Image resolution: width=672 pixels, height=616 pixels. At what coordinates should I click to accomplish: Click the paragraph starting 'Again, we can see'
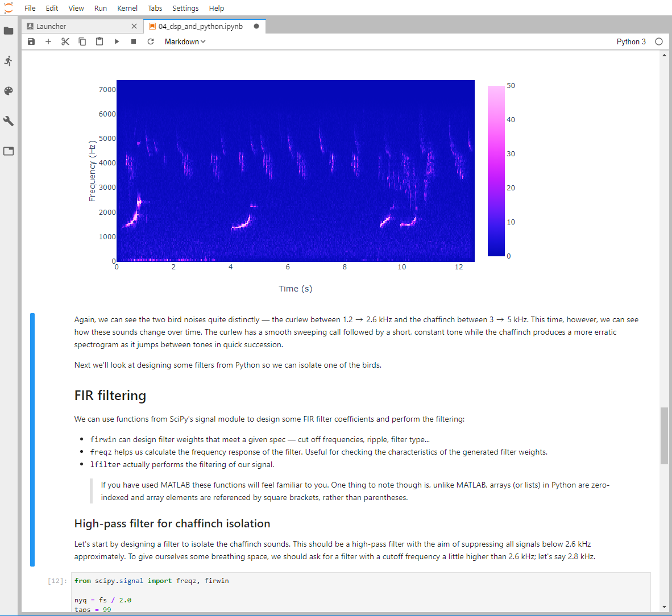356,332
